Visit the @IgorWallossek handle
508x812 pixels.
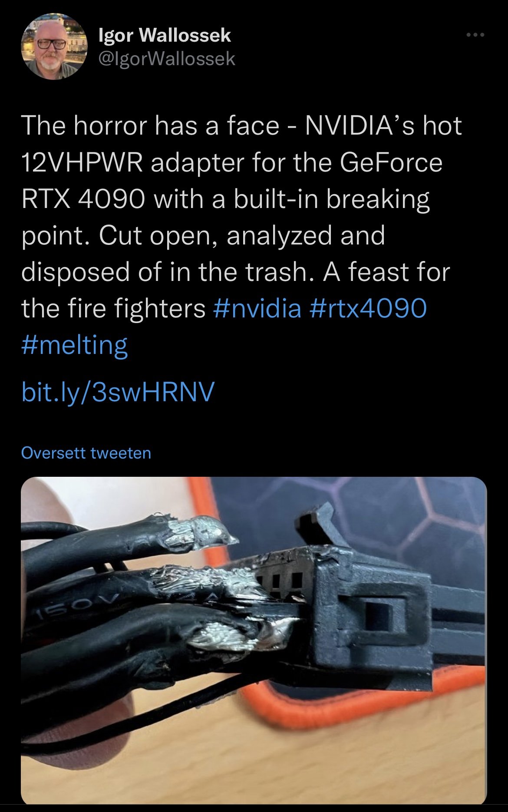click(x=167, y=59)
